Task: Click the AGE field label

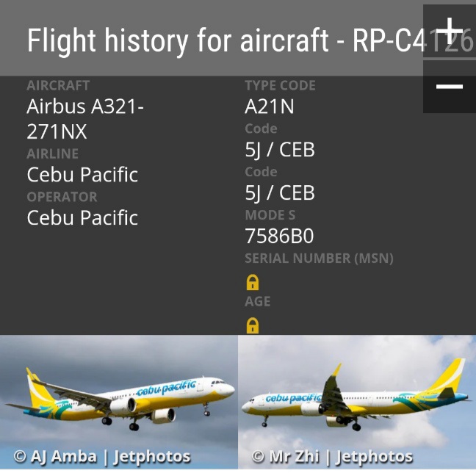Action: point(258,301)
